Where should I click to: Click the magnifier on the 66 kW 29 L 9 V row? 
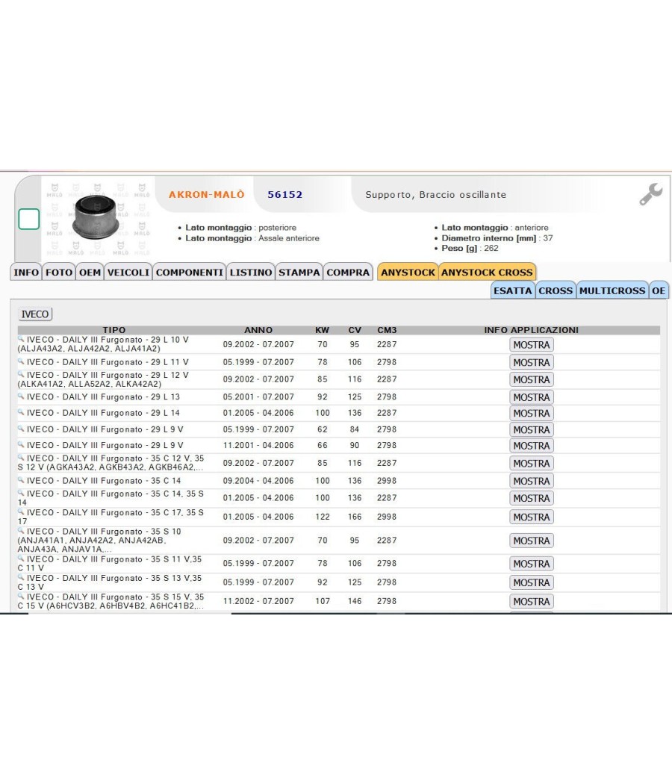[21, 444]
